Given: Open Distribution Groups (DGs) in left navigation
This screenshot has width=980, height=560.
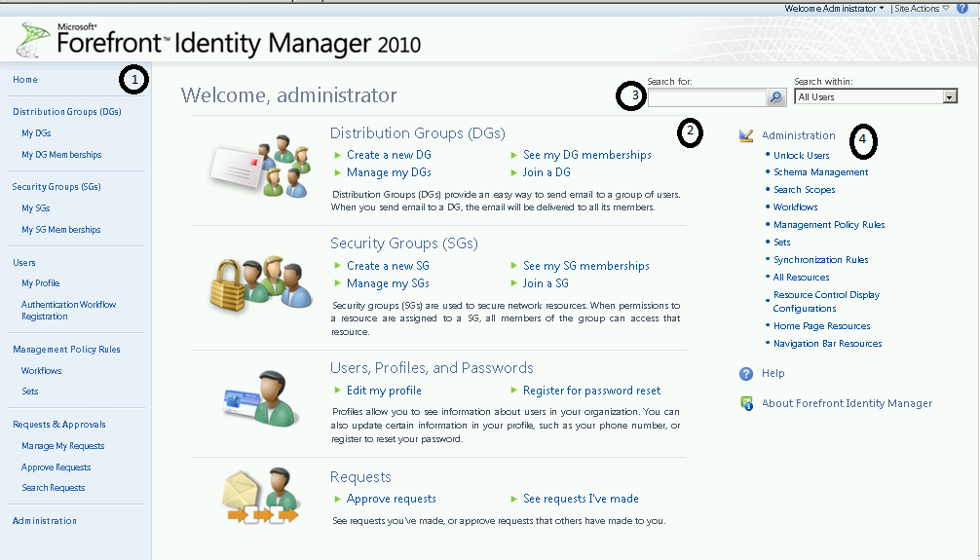Looking at the screenshot, I should click(67, 112).
